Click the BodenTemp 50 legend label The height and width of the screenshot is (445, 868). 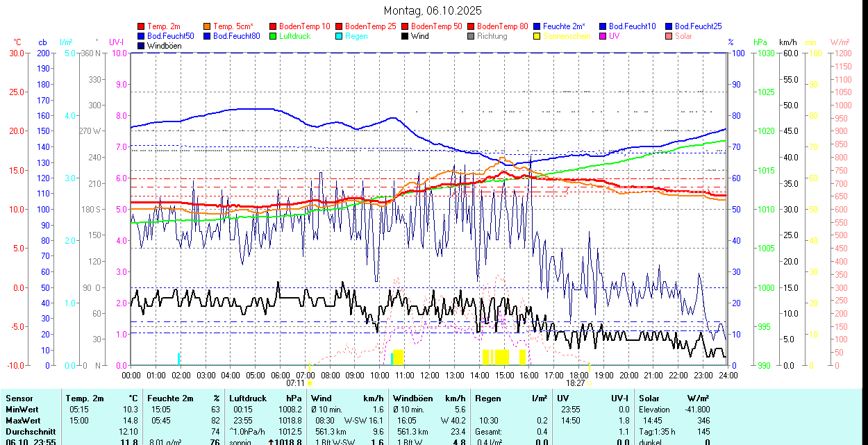point(437,26)
